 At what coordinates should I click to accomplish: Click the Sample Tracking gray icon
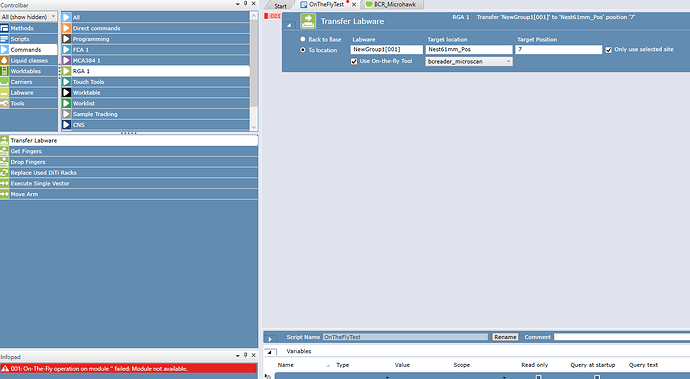click(x=66, y=114)
